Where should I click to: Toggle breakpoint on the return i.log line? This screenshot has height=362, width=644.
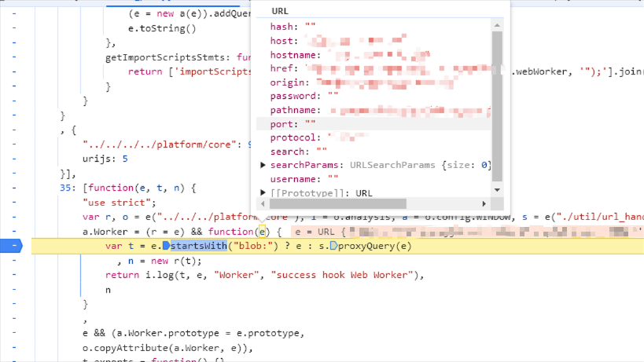(15, 275)
